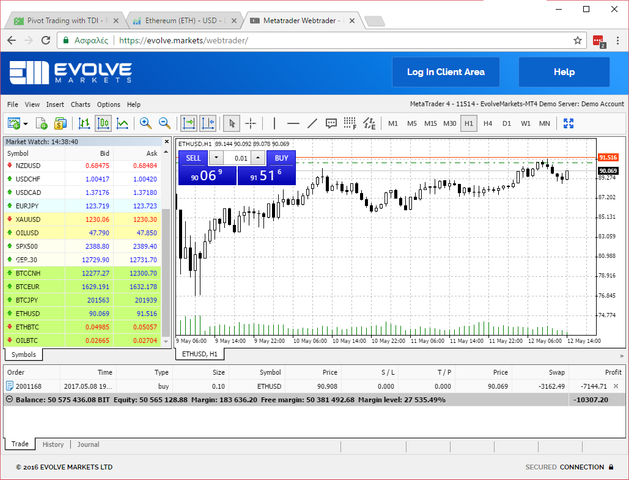The image size is (629, 480).
Task: Toggle chart auto scroll button
Action: click(x=188, y=123)
